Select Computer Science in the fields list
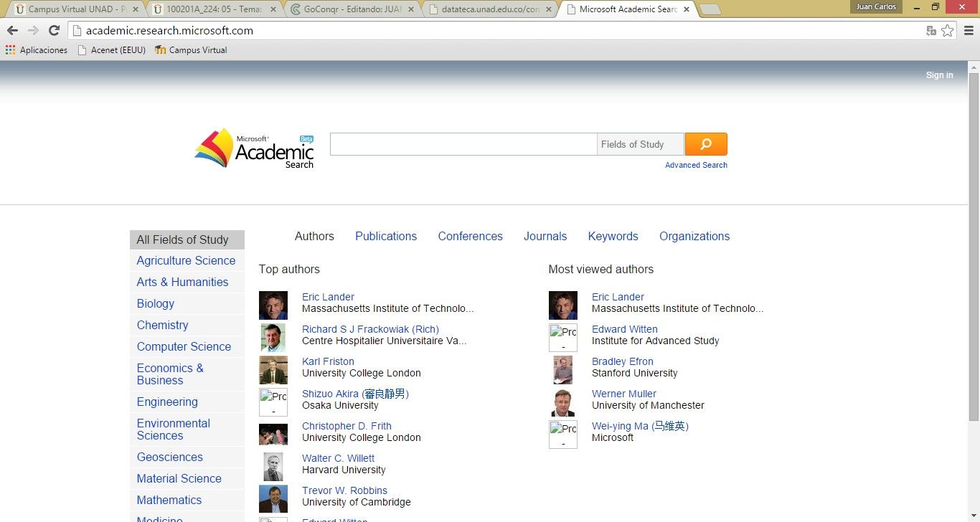The height and width of the screenshot is (522, 980). click(x=184, y=346)
